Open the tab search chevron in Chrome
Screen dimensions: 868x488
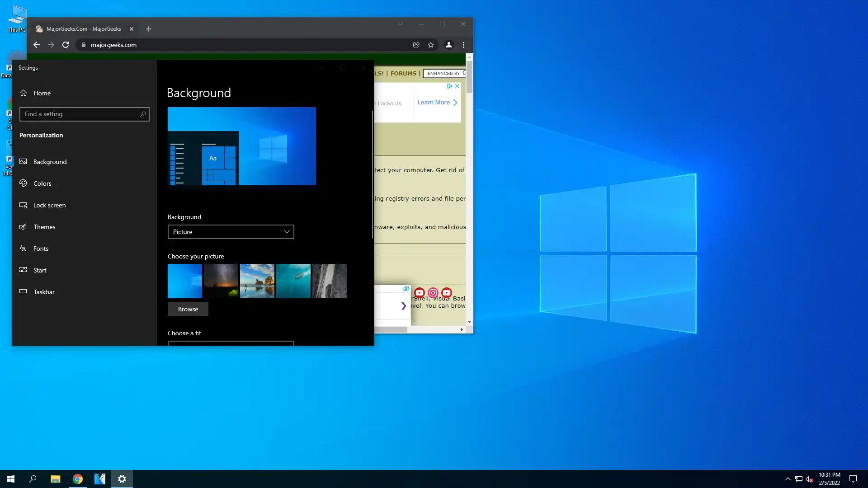(x=401, y=24)
